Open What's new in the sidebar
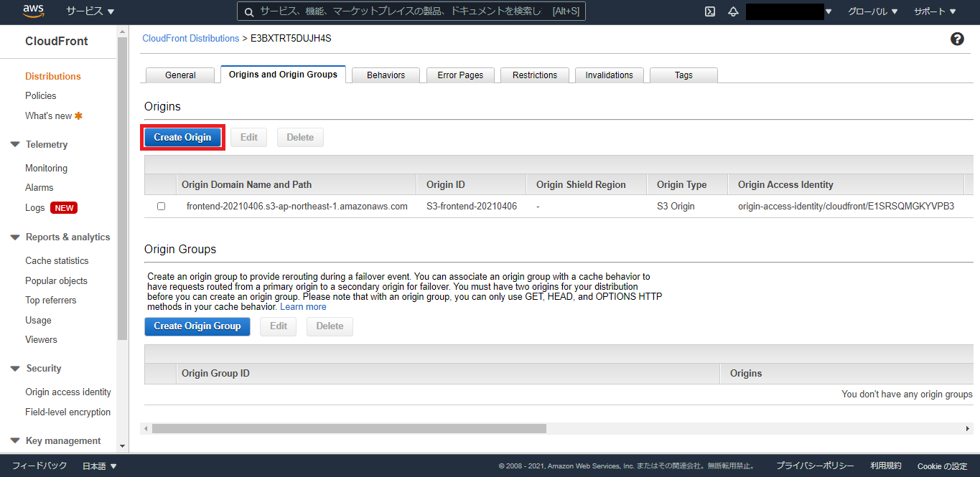 pos(49,116)
